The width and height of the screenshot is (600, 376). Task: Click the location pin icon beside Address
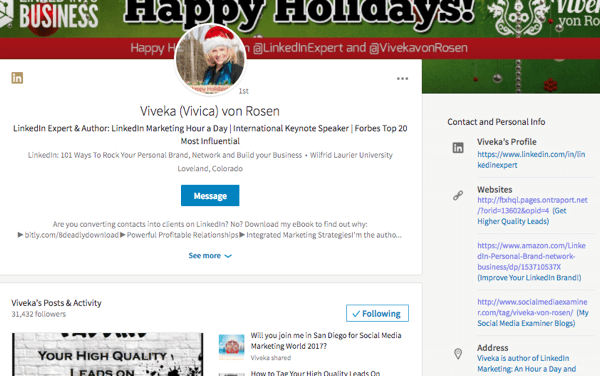[x=458, y=353]
